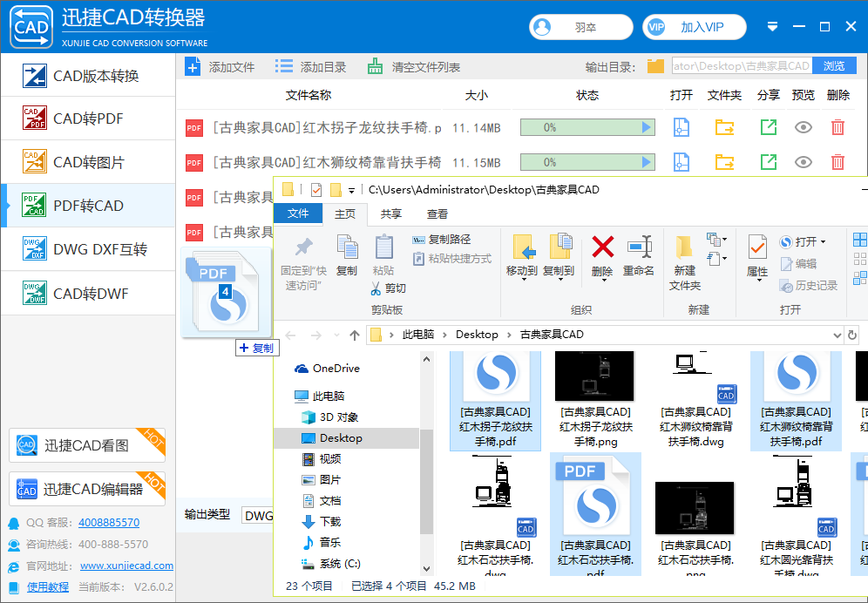868x603 pixels.
Task: Toggle the checkmark icon in Explorer title bar
Action: (x=316, y=190)
